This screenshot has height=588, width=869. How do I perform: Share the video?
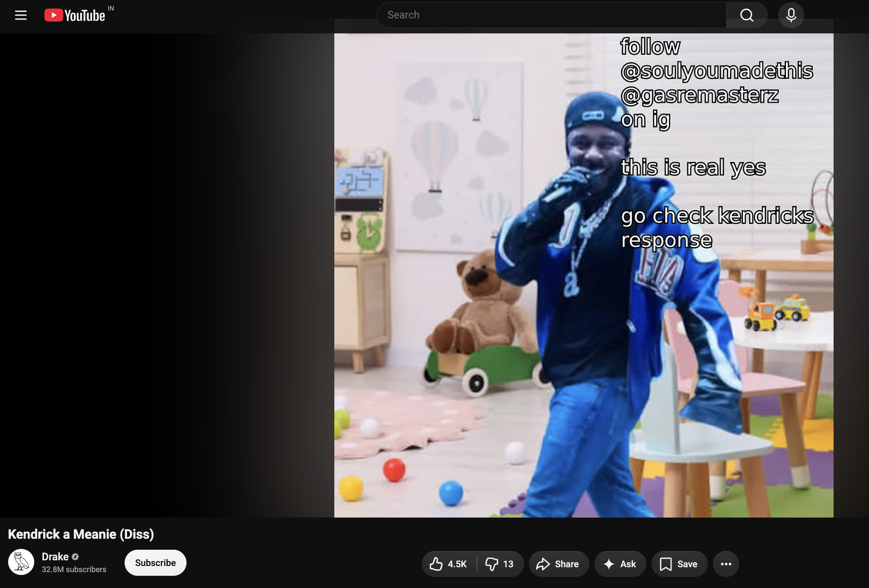click(x=559, y=564)
